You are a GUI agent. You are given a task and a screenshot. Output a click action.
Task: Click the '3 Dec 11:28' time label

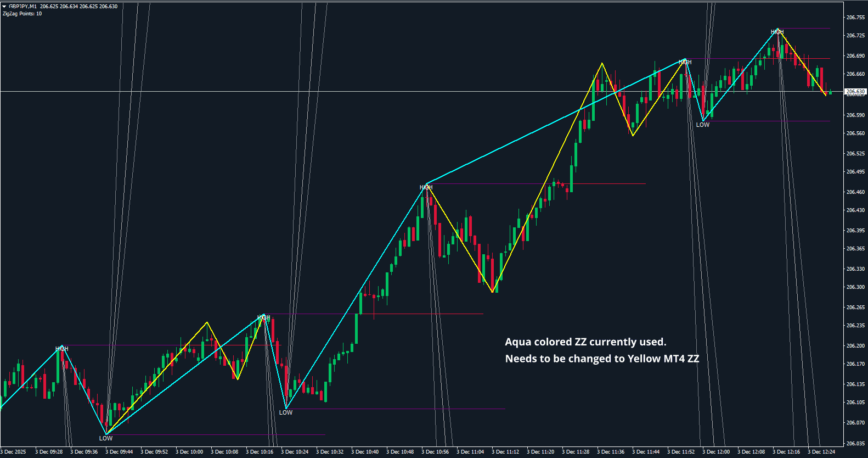tap(576, 452)
